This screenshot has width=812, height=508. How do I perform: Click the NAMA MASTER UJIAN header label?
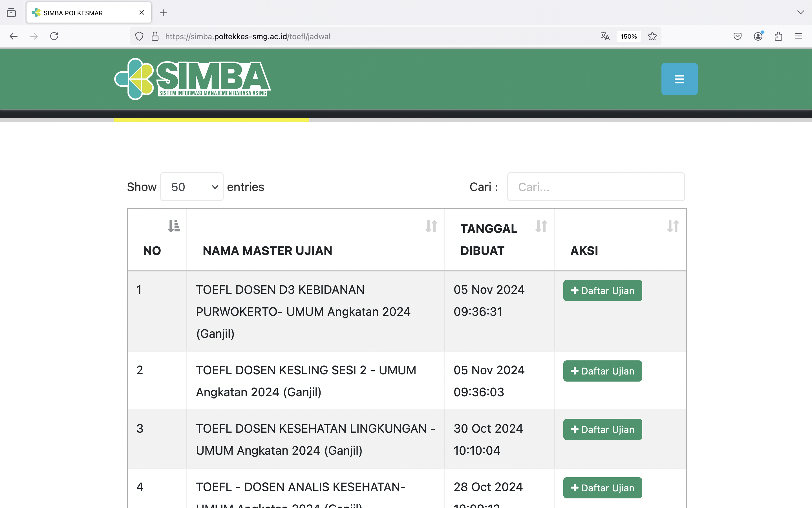(267, 251)
